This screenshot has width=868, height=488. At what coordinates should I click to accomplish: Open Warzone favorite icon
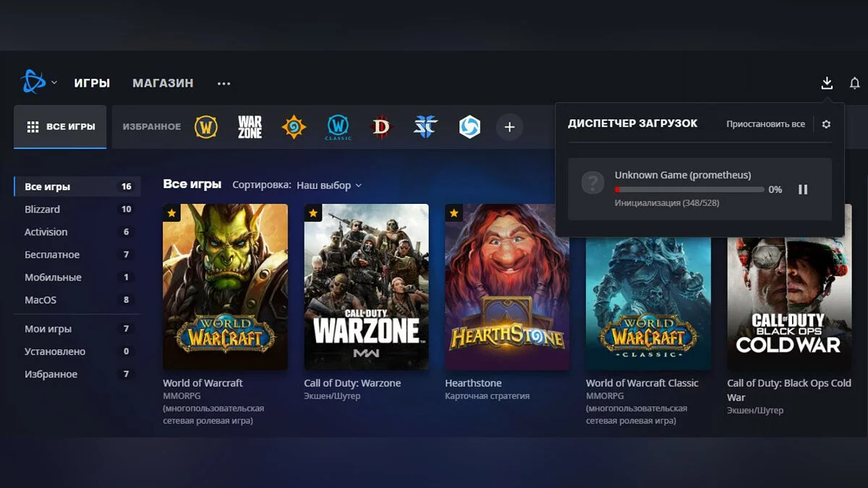tap(250, 127)
